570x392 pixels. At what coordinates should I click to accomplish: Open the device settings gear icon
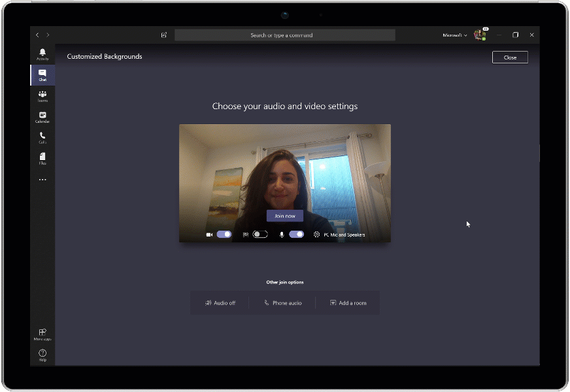[x=316, y=234]
